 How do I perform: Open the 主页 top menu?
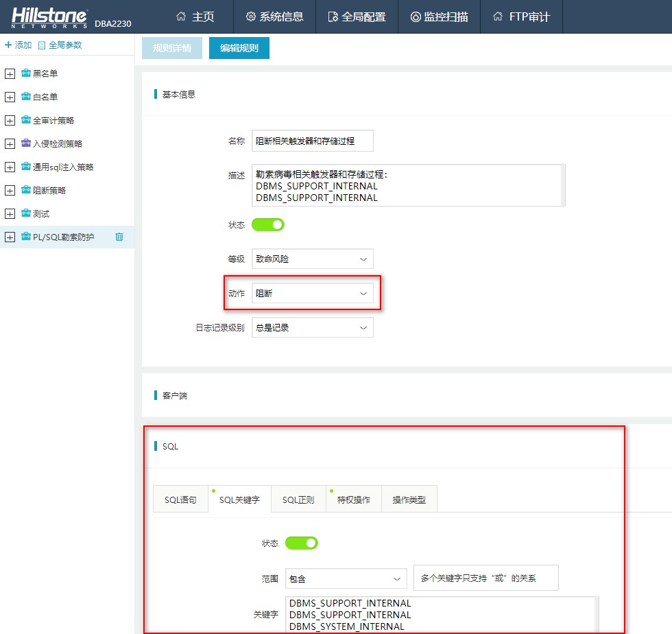[195, 16]
